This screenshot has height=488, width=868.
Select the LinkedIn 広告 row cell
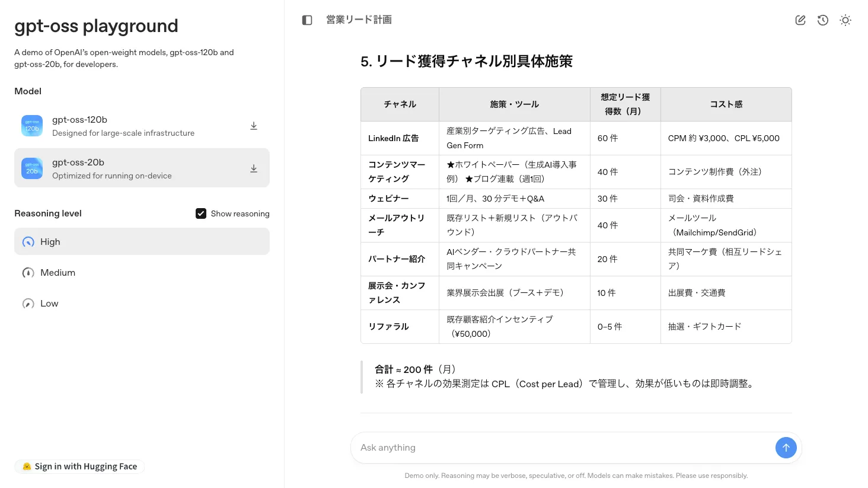(x=400, y=138)
